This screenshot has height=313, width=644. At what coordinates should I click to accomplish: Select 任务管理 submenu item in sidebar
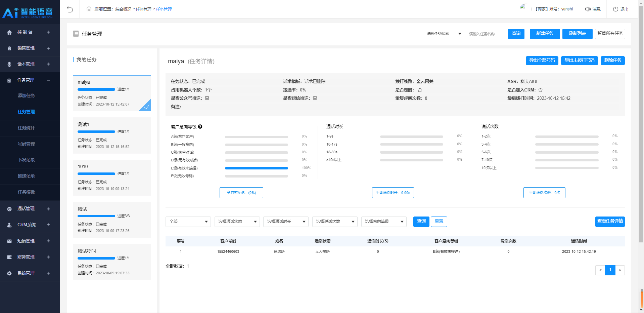(26, 112)
